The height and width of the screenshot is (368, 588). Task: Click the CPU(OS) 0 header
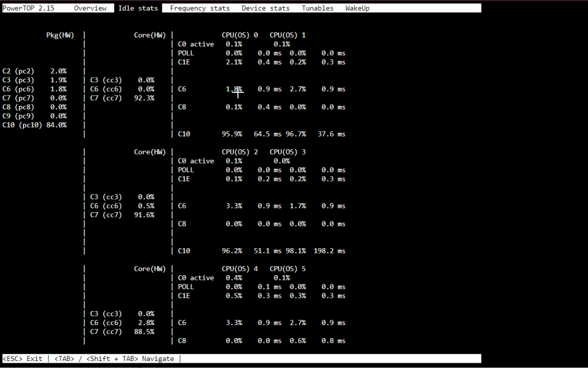[240, 35]
